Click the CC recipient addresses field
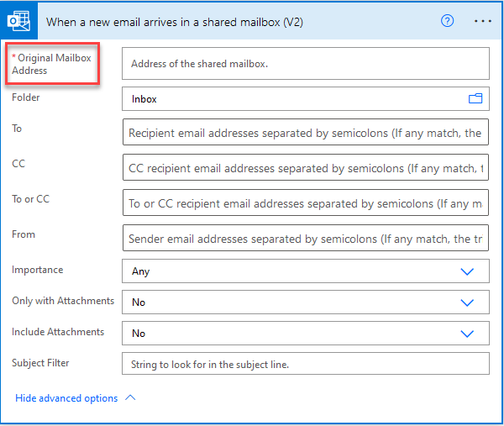This screenshot has width=504, height=426. pyautogui.click(x=306, y=167)
